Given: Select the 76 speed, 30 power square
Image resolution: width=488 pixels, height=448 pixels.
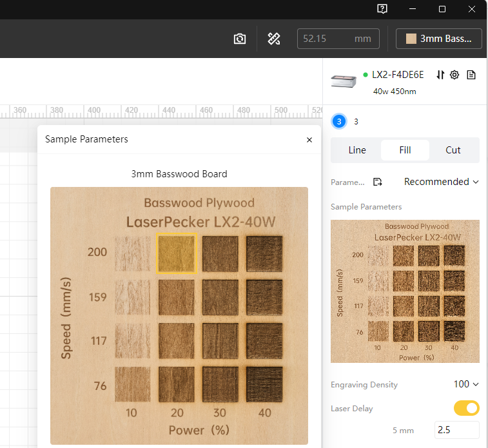Looking at the screenshot, I should pos(220,385).
